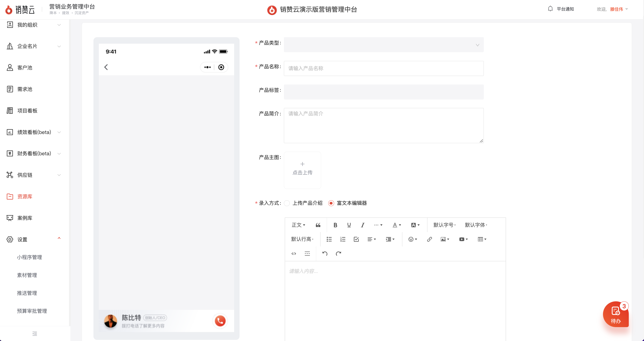Click the undo arrow in editor
The height and width of the screenshot is (341, 644).
point(325,253)
